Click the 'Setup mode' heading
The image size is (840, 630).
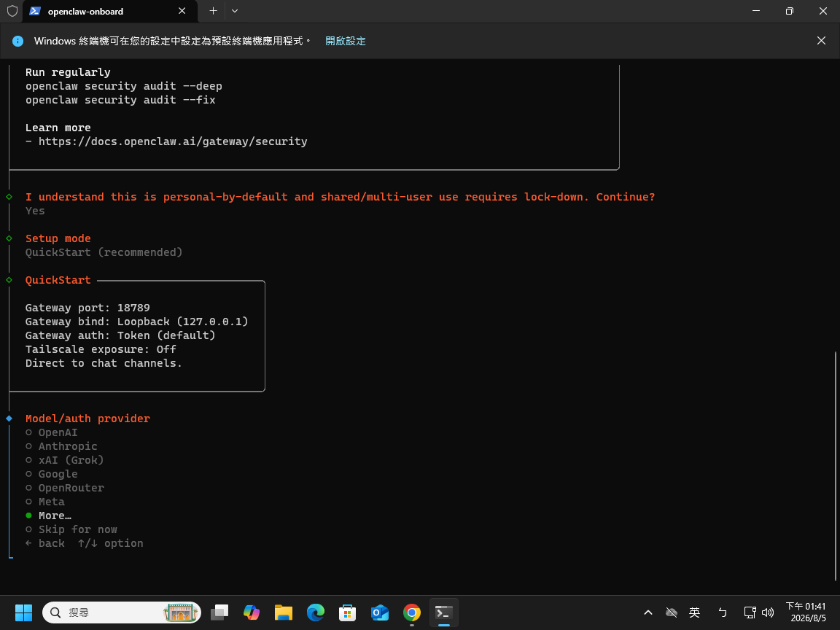point(58,238)
